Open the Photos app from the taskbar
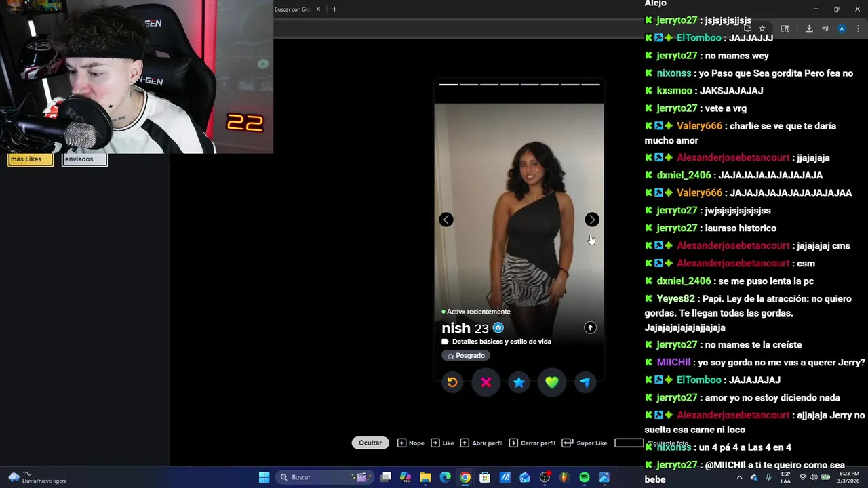This screenshot has height=488, width=868. pyautogui.click(x=604, y=477)
